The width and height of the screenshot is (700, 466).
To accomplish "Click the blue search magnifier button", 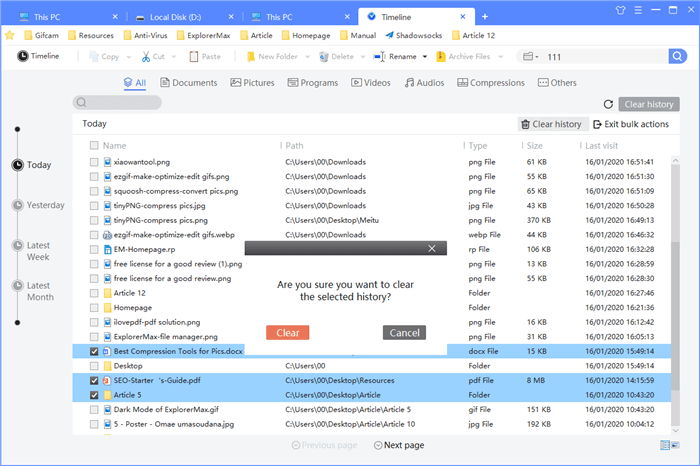I will [677, 56].
